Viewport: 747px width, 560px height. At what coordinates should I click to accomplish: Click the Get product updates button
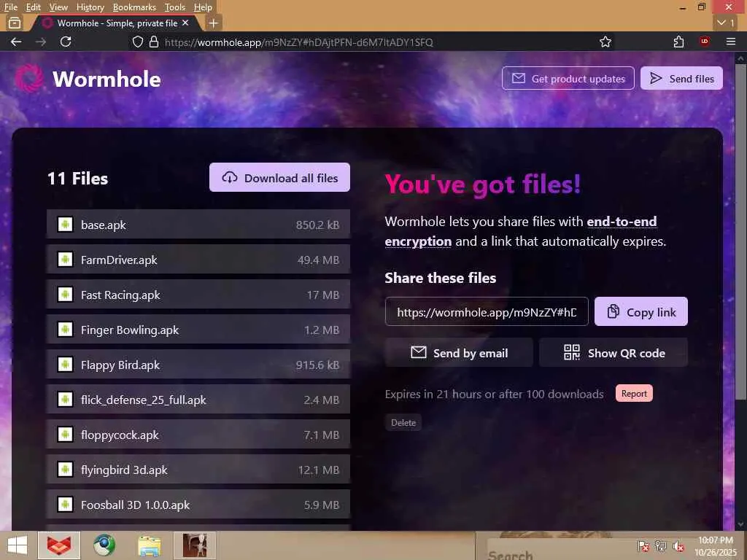[568, 78]
